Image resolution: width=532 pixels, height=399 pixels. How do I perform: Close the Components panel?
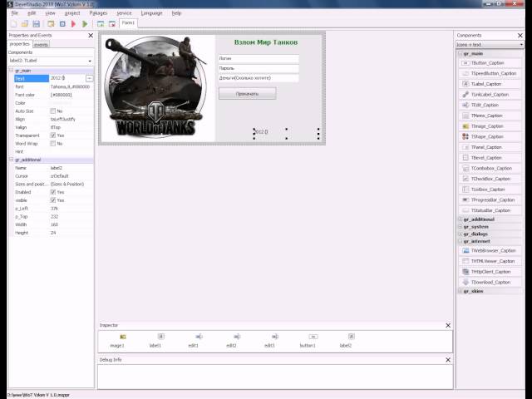(x=520, y=35)
